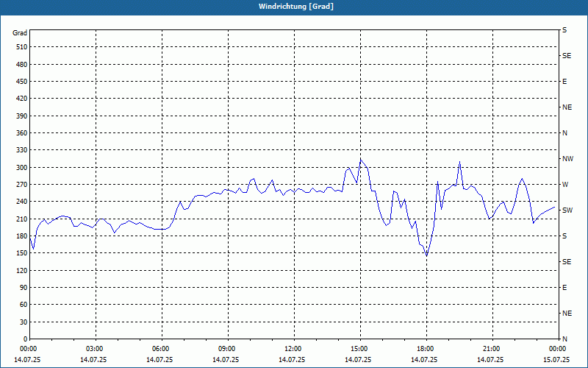Select the 15:00 time label
The width and height of the screenshot is (588, 368).
pos(360,349)
